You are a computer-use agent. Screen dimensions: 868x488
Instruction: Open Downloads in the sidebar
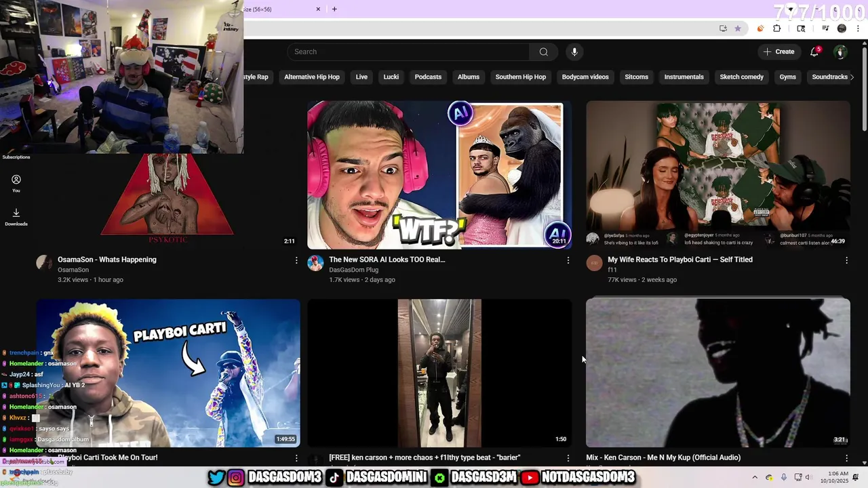(16, 217)
